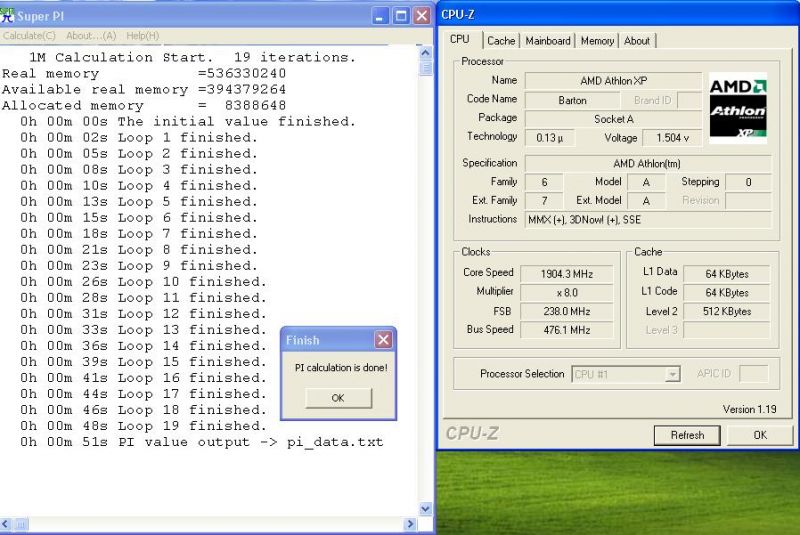Screen dimensions: 800x535
Task: Click the Loop 10 finished line
Action: (143, 282)
